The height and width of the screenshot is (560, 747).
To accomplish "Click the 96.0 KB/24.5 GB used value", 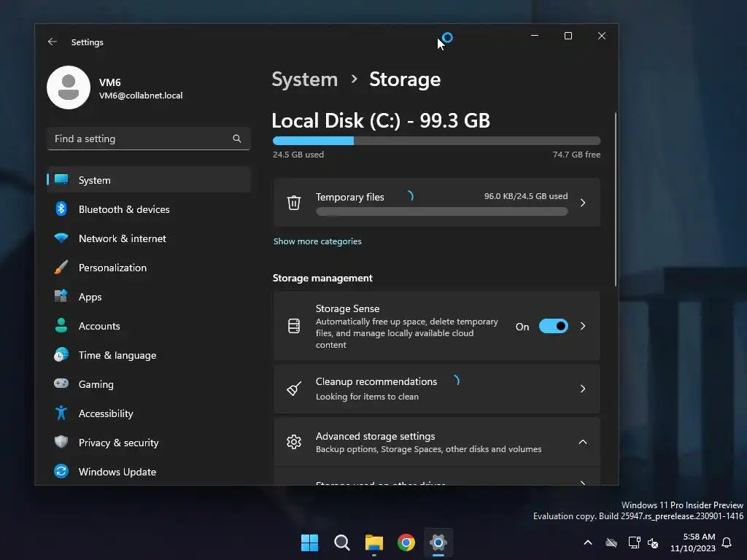I will pyautogui.click(x=526, y=196).
